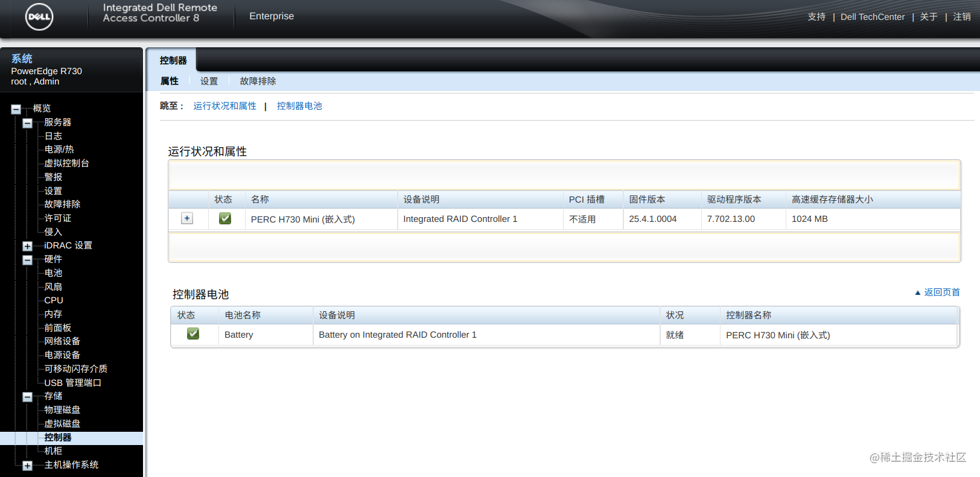
Task: Click the Integrated RAID Controller 1 description
Action: pyautogui.click(x=460, y=219)
